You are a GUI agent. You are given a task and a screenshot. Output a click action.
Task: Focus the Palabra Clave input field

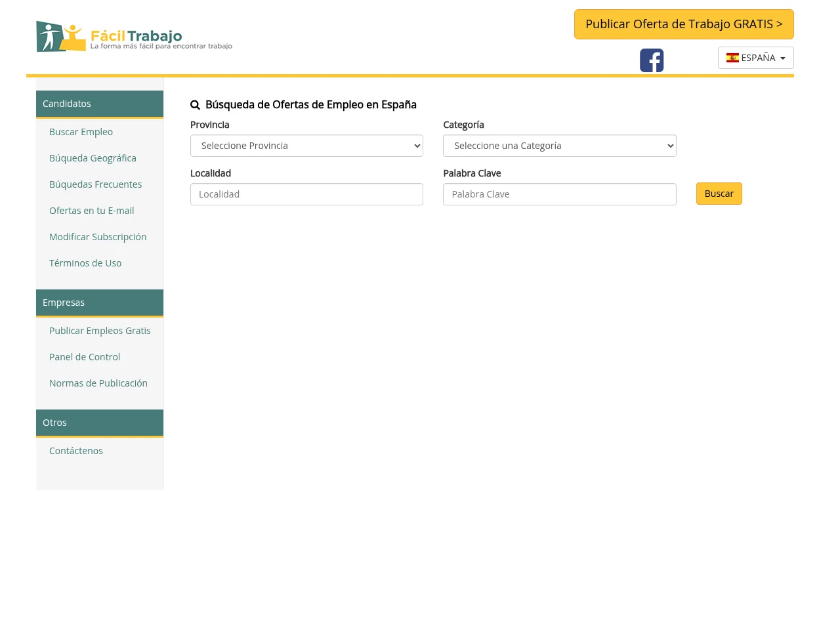point(560,194)
